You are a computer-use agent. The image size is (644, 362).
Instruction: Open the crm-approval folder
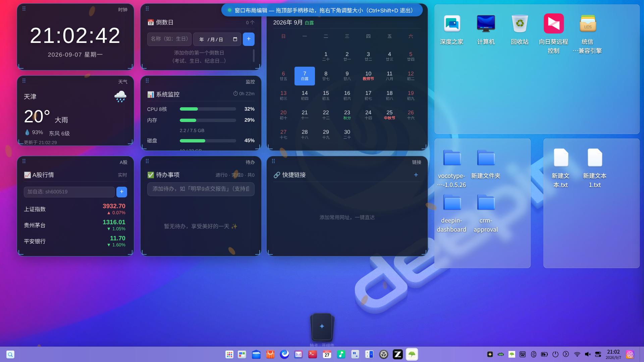pos(486,214)
